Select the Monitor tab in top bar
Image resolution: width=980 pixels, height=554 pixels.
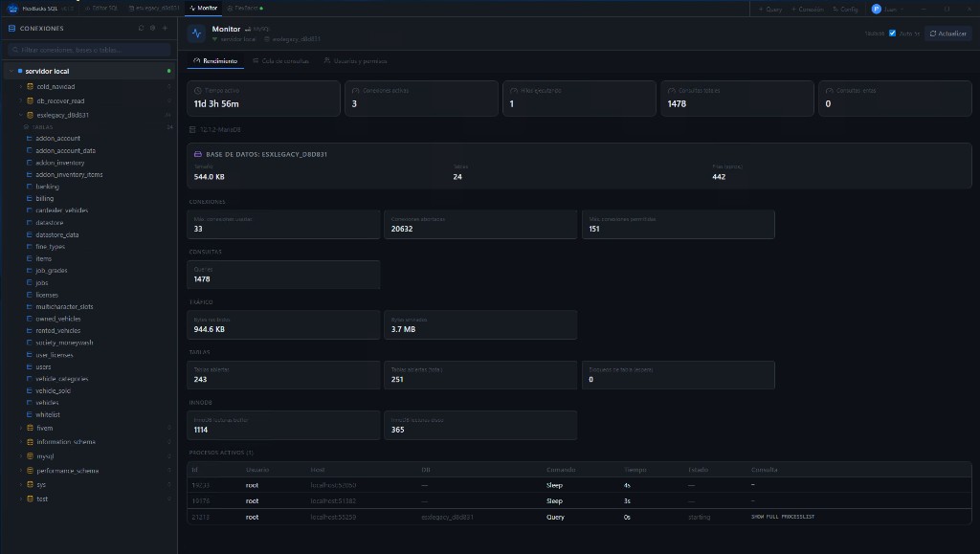point(204,8)
